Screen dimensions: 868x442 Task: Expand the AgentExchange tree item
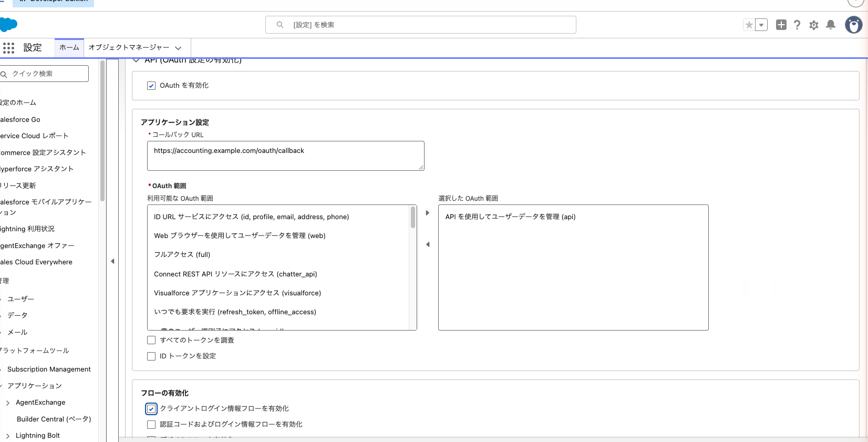8,403
